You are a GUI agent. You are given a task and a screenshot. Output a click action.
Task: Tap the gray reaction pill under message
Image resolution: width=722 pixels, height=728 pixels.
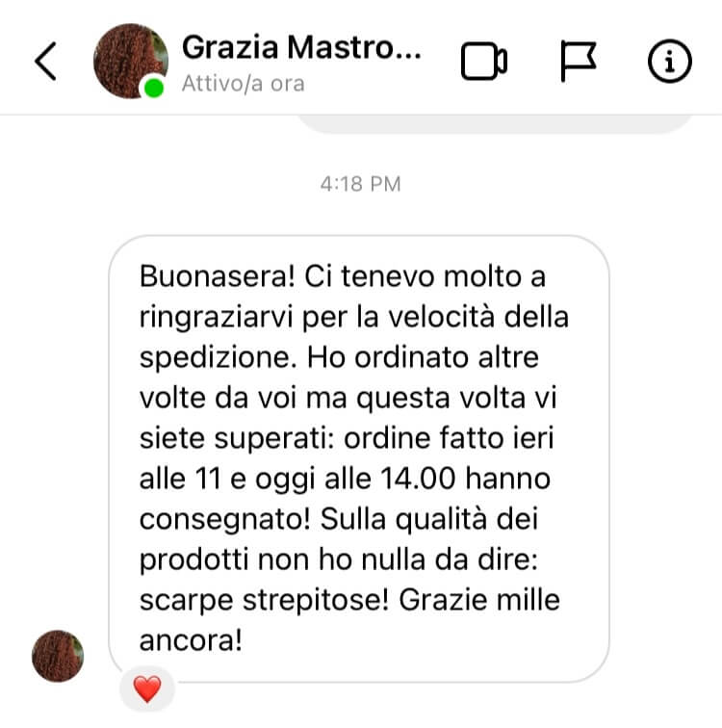pyautogui.click(x=147, y=689)
